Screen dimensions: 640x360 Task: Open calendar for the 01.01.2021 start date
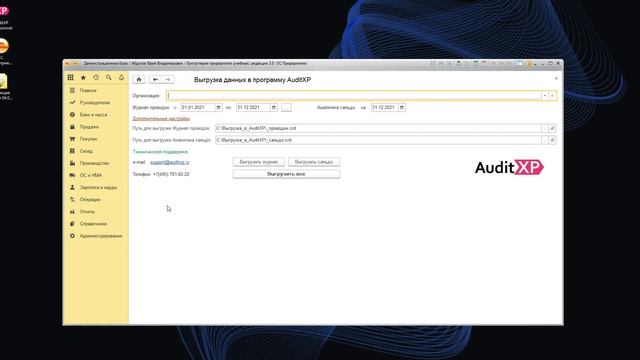pos(218,107)
